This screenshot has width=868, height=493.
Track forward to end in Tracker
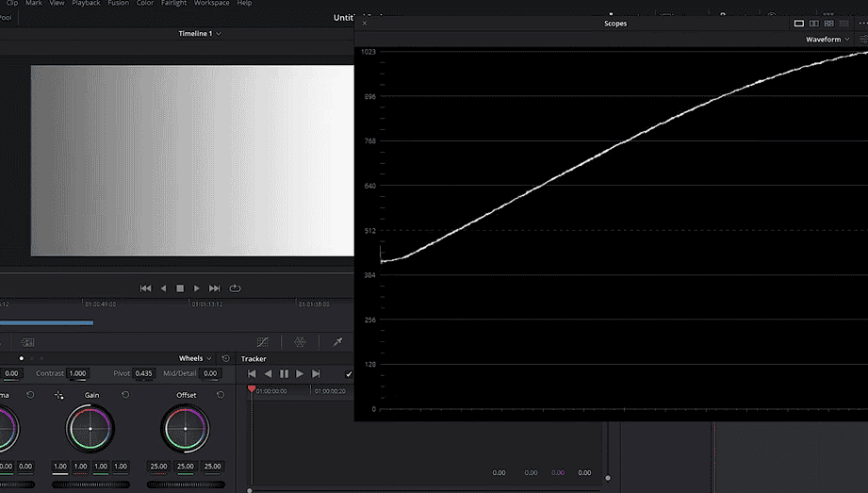click(316, 374)
